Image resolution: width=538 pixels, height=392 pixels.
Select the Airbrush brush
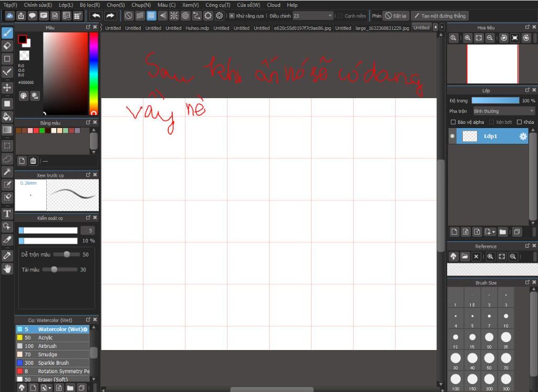click(x=53, y=346)
